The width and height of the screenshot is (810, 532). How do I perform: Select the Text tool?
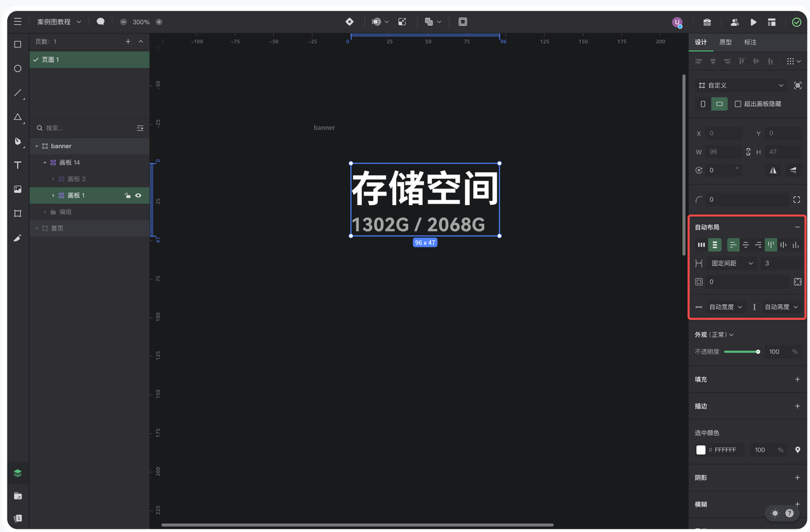[18, 165]
